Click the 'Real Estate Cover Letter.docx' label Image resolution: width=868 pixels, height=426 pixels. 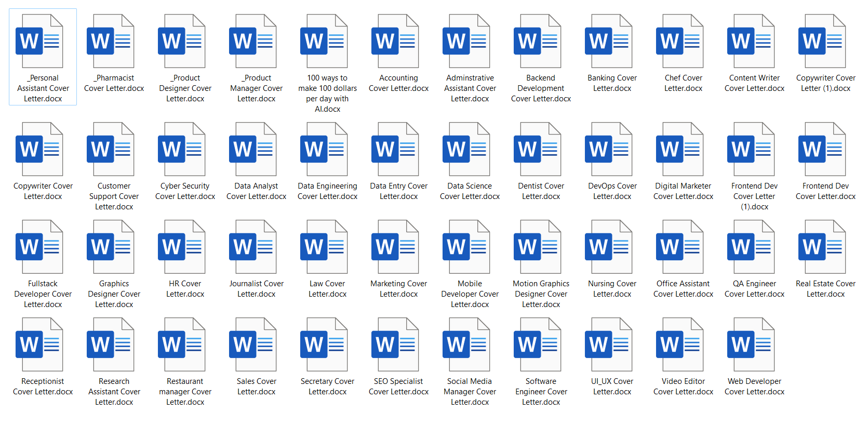(826, 289)
